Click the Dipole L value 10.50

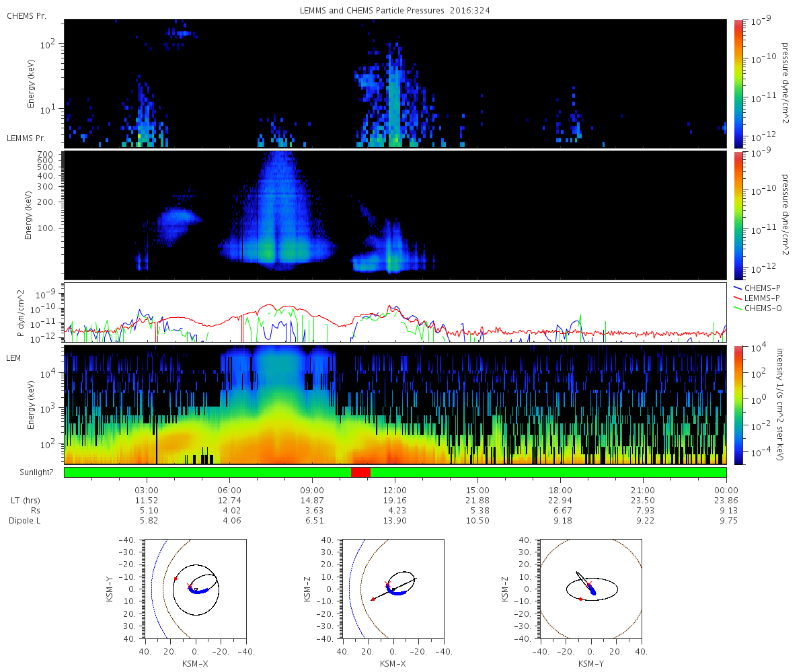coord(477,521)
